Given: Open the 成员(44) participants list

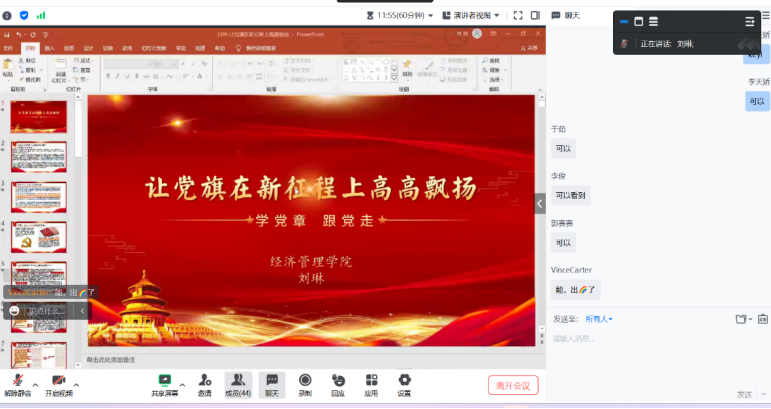Looking at the screenshot, I should [238, 383].
